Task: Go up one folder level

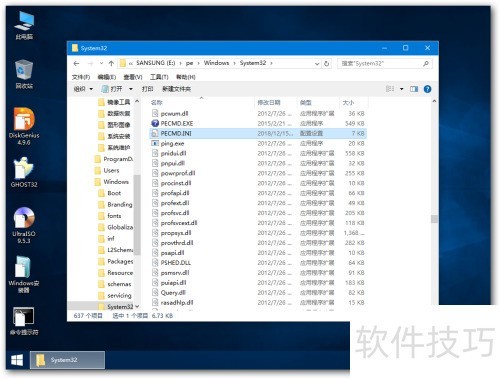Action: 111,63
